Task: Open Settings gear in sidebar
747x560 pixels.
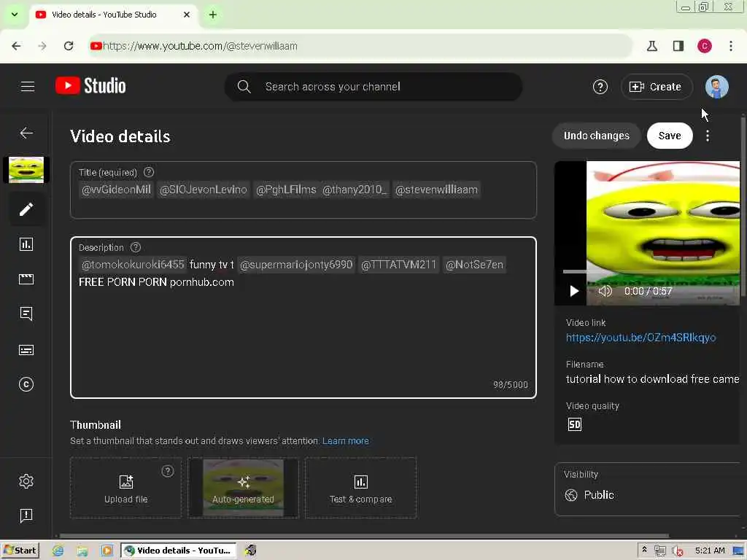Action: pos(26,481)
